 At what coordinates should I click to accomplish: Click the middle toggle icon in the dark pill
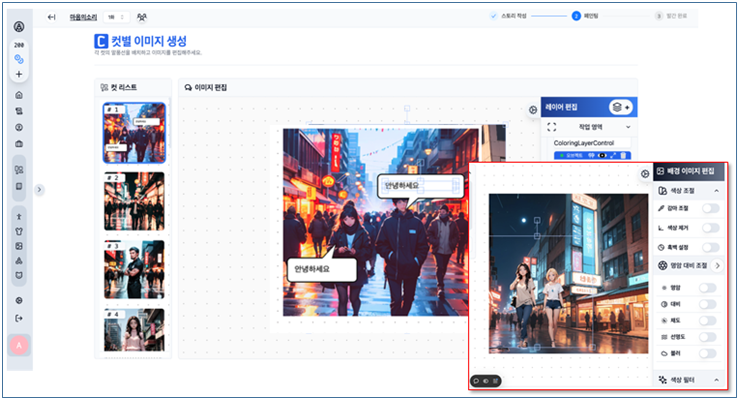coord(486,381)
